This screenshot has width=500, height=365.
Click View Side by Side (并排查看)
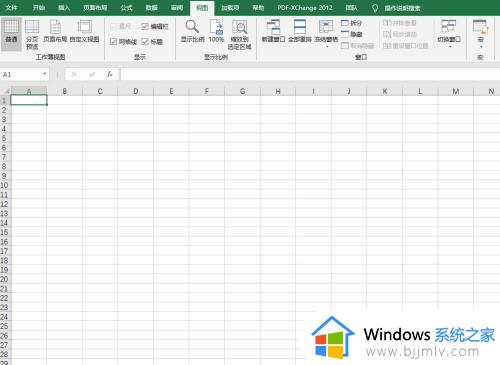400,23
